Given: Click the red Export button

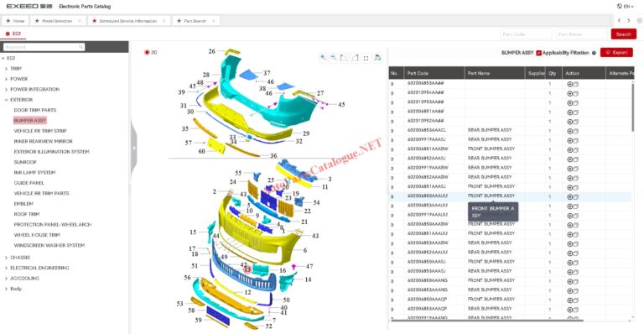Looking at the screenshot, I should tap(616, 53).
